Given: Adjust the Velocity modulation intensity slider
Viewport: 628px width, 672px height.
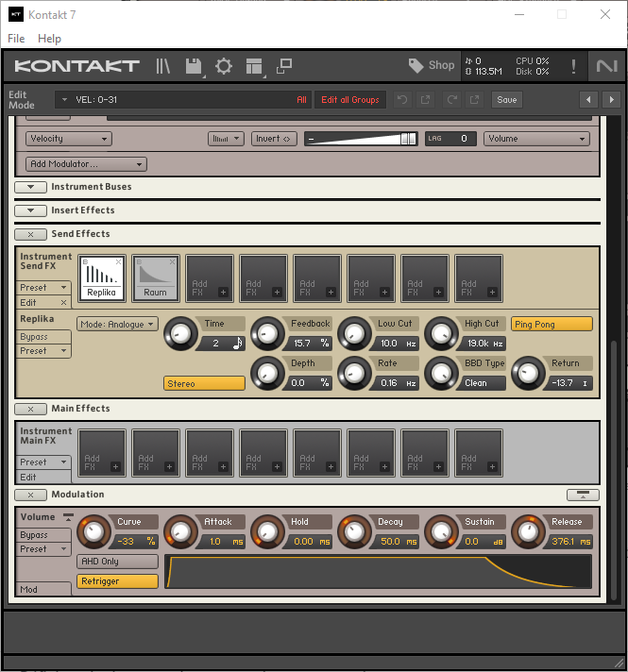Looking at the screenshot, I should (360, 139).
